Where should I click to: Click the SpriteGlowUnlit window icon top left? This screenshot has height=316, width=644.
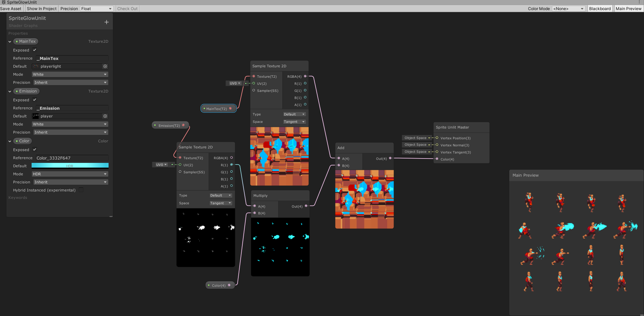[x=3, y=2]
